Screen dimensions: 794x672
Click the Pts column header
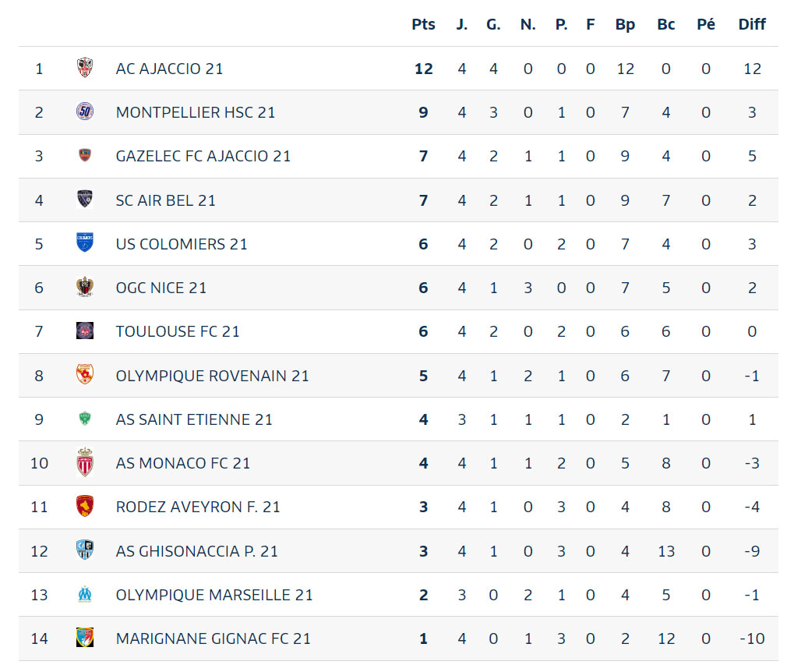pyautogui.click(x=423, y=24)
